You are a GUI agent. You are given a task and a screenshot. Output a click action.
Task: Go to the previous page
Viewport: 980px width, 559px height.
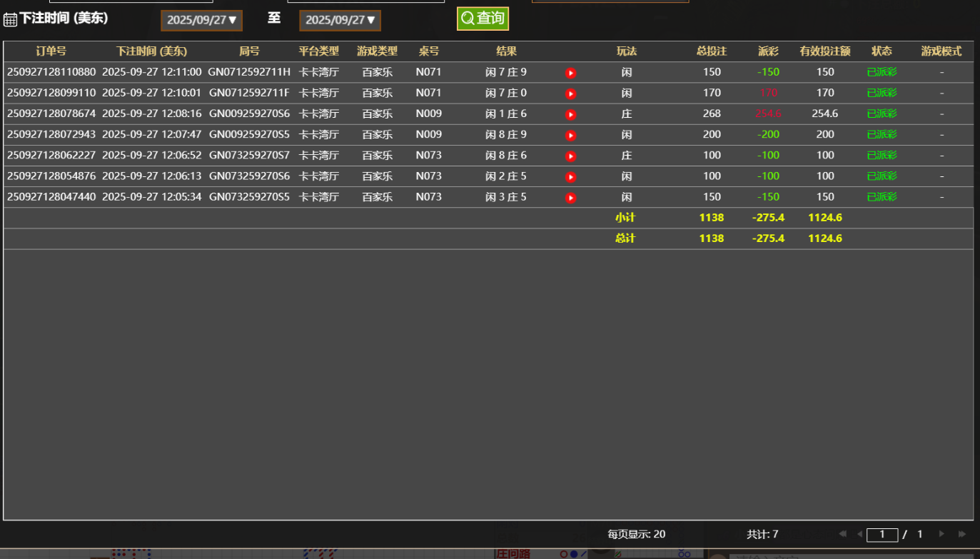[x=859, y=534]
